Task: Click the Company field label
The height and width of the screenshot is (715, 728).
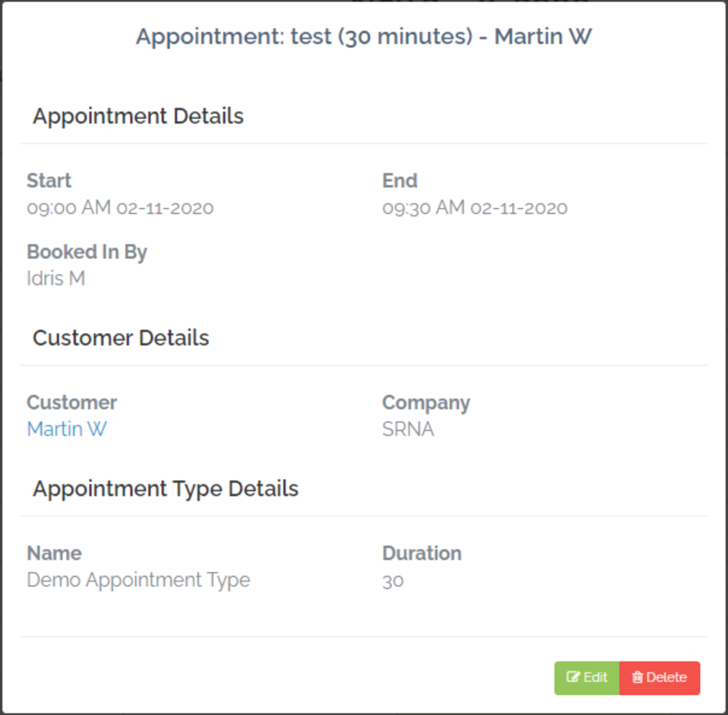Action: tap(426, 403)
